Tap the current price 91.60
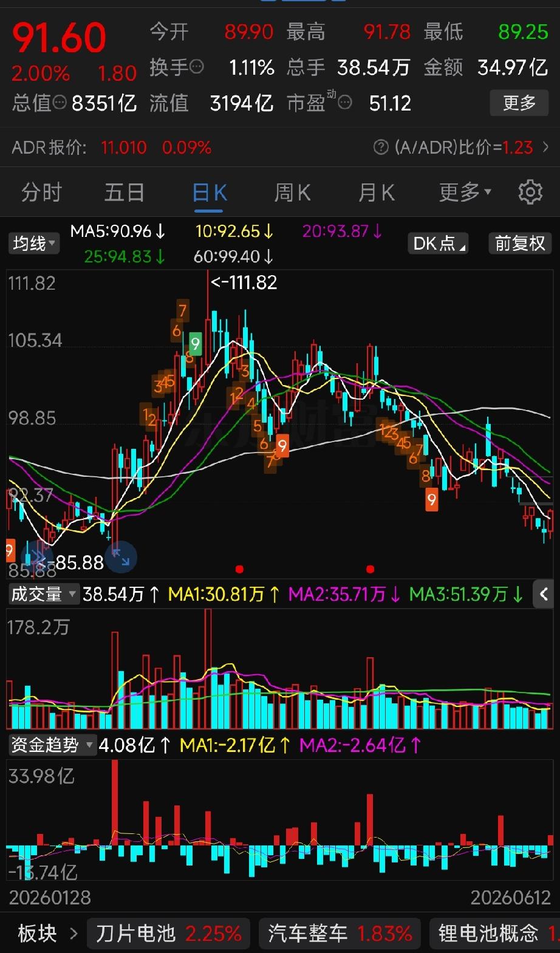 (59, 38)
